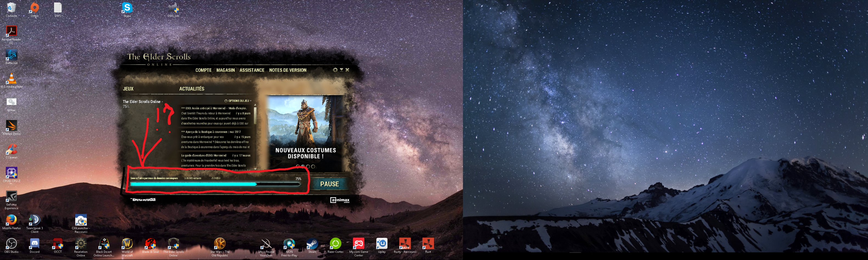868x260 pixels.
Task: Show second banner slide via carousel dot
Action: point(303,166)
